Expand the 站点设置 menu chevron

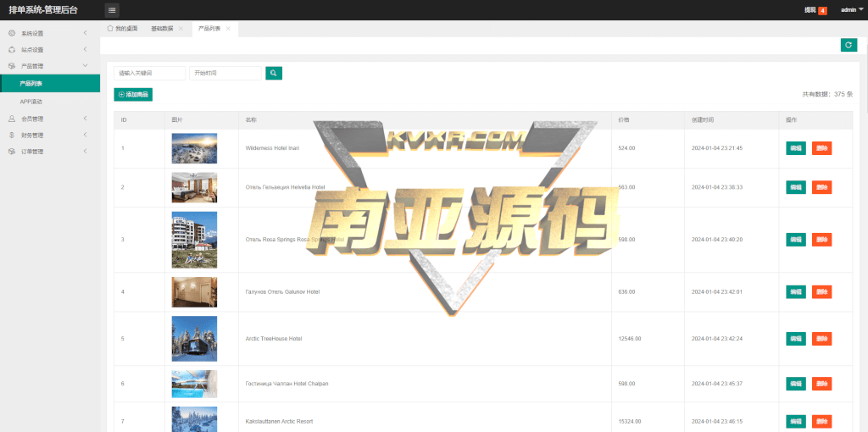pos(86,50)
